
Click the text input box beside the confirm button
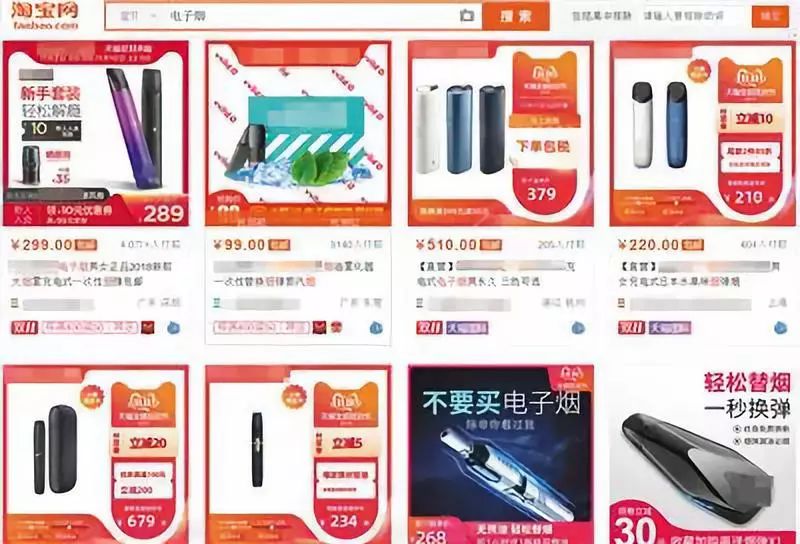(692, 16)
